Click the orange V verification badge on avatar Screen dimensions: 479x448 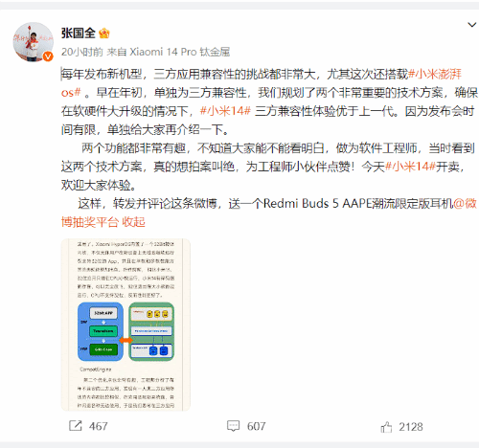click(x=48, y=56)
